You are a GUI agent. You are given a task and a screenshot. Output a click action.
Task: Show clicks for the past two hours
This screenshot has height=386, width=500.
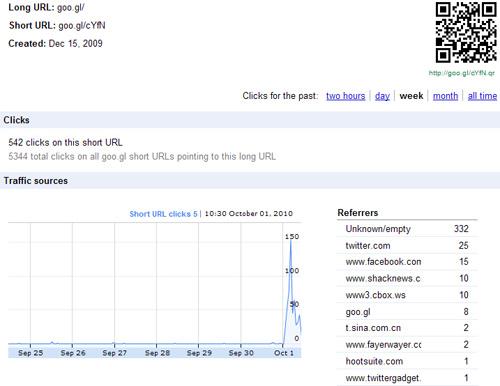click(x=346, y=96)
